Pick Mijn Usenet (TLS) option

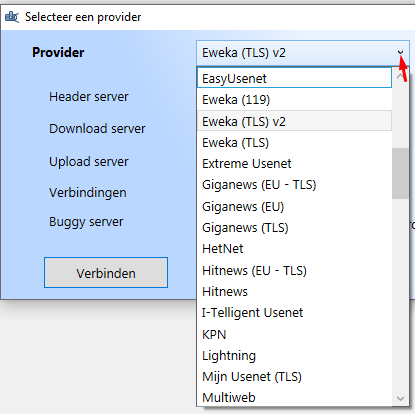pyautogui.click(x=294, y=377)
